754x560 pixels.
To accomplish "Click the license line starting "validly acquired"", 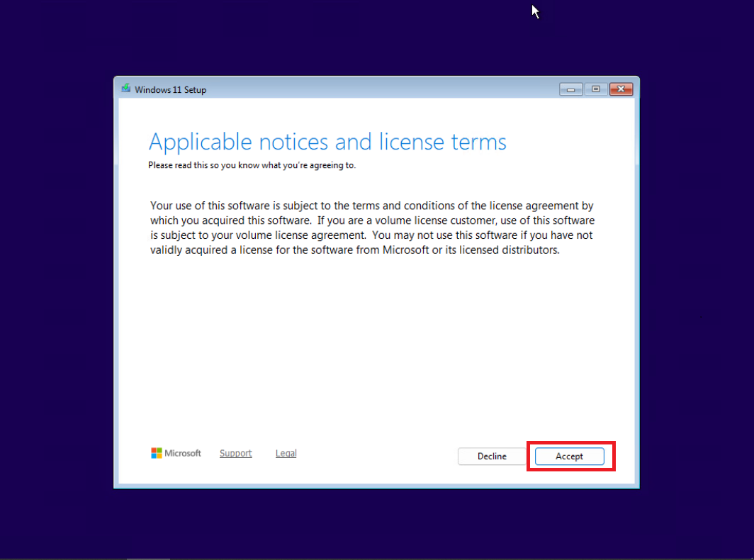I will (x=354, y=250).
